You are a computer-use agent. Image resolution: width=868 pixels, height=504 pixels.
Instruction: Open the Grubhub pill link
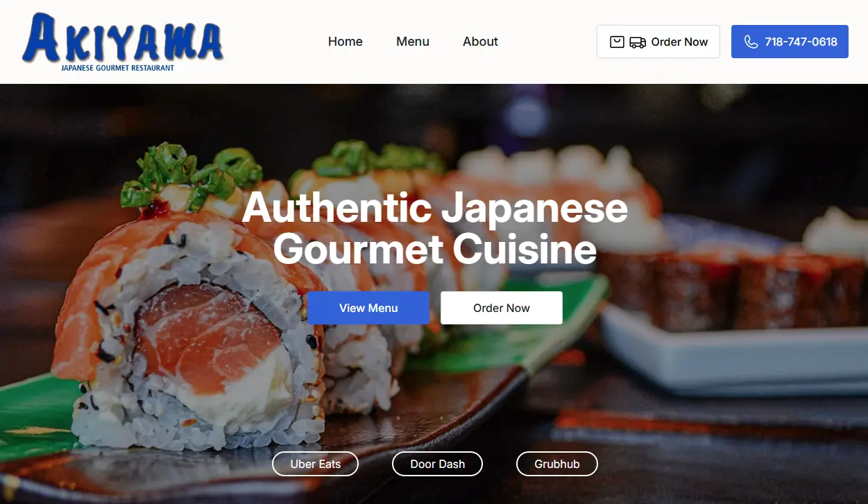(x=557, y=464)
